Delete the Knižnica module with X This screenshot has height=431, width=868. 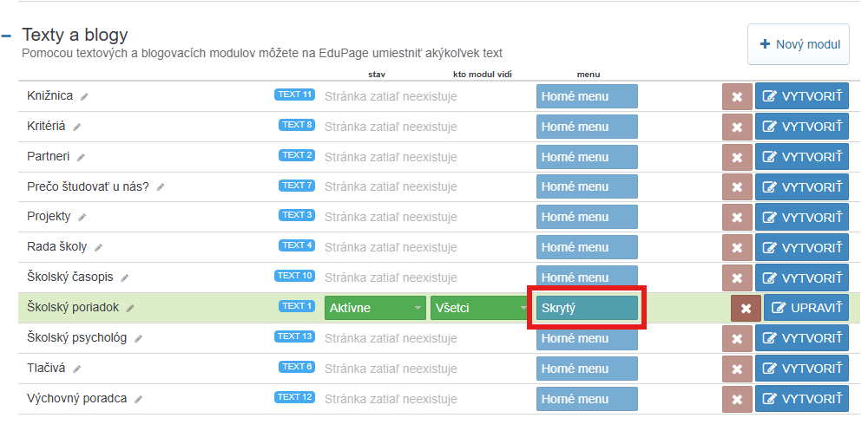pyautogui.click(x=737, y=96)
